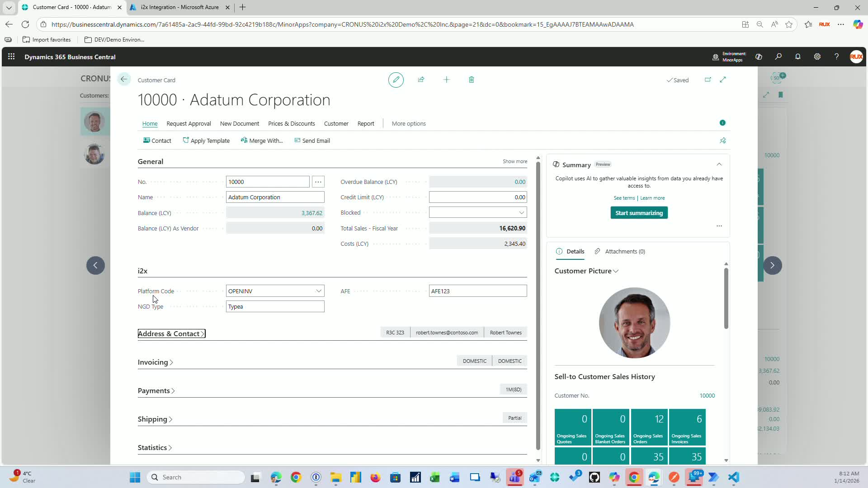Click the Start summarizing button
This screenshot has height=488, width=868.
638,213
